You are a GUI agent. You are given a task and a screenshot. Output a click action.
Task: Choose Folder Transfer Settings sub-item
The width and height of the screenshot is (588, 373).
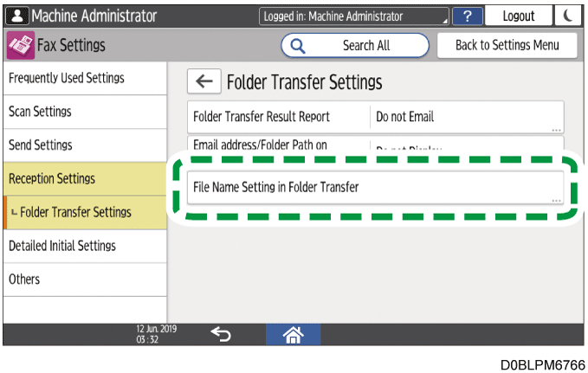(84, 212)
